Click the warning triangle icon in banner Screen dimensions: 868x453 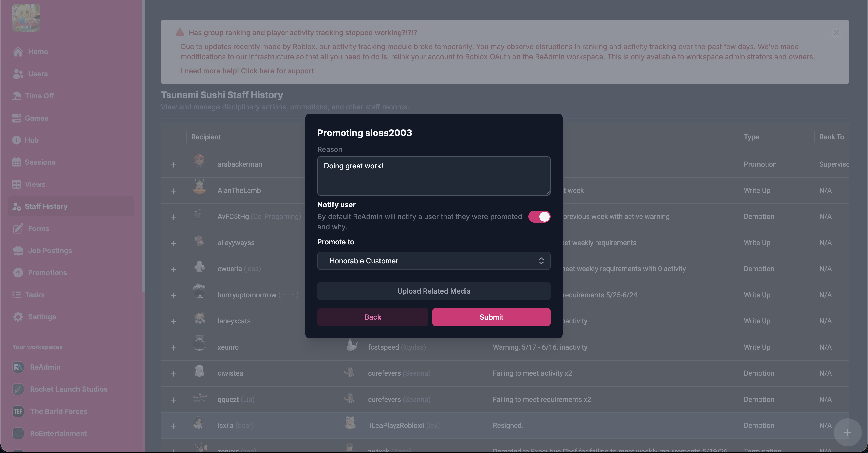tap(180, 32)
